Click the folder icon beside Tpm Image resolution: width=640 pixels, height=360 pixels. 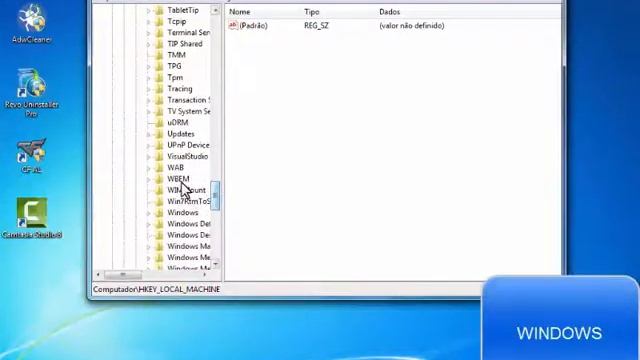click(159, 78)
